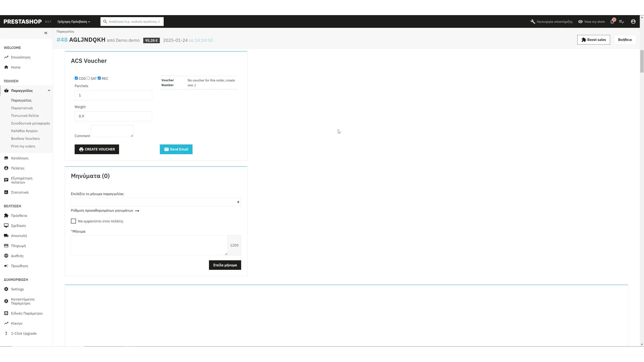
Task: Uncheck the COD checkbox
Action: 76,78
